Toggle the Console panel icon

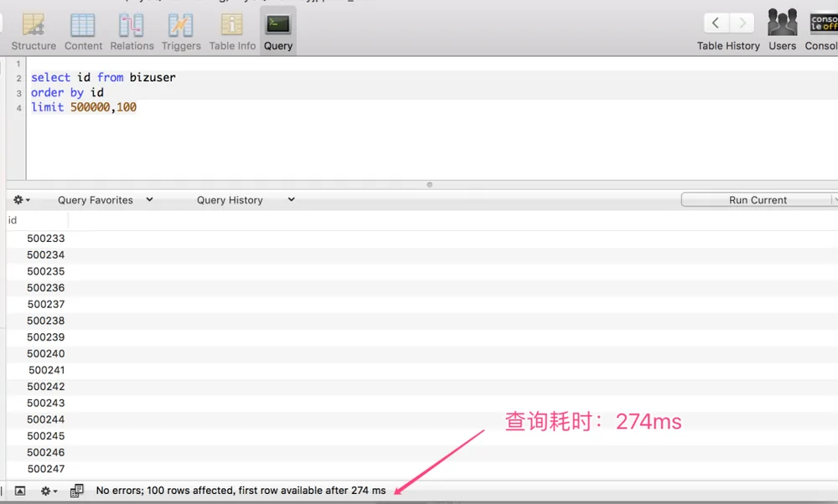(823, 23)
